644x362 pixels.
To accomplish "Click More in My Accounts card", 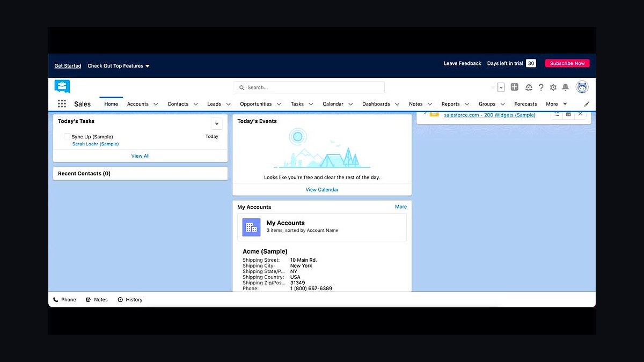I will click(401, 206).
